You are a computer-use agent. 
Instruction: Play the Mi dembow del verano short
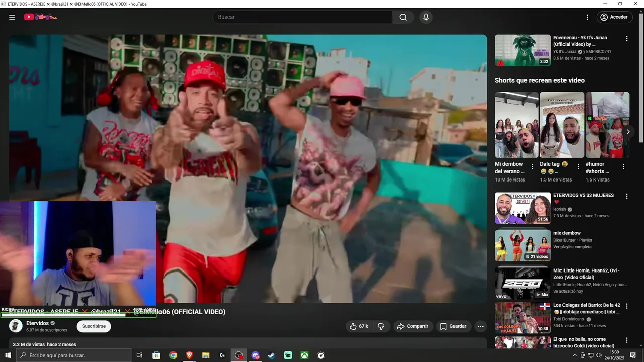516,125
